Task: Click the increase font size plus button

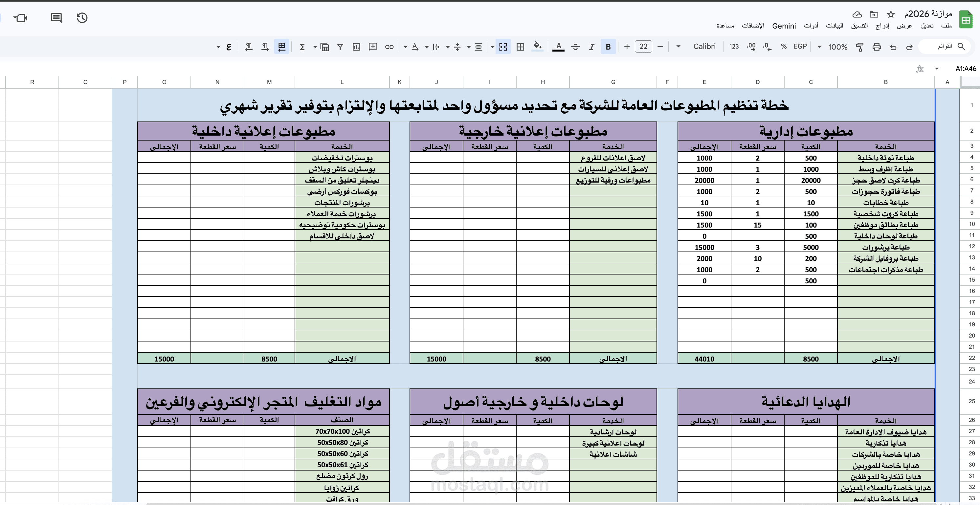Action: click(x=627, y=46)
